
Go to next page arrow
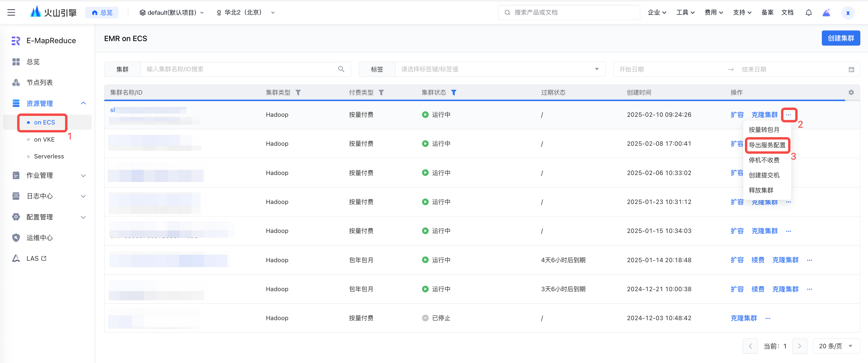pos(799,346)
